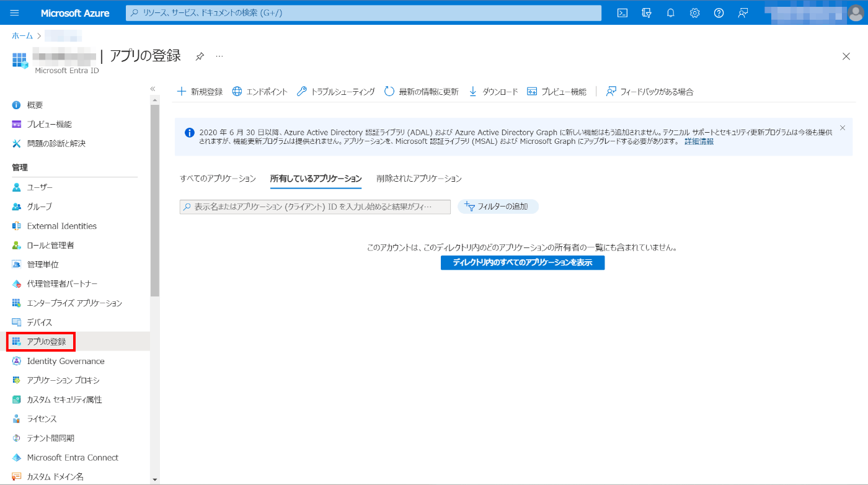Pin the アプリの登録 page
868x485 pixels.
200,56
